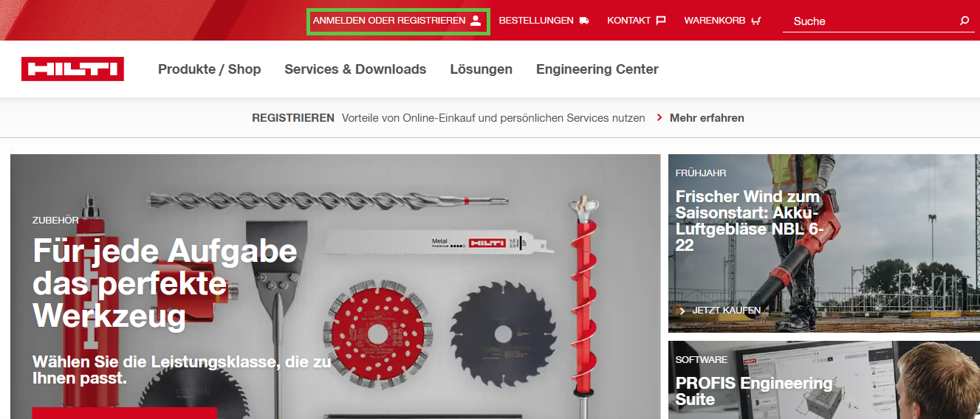The width and height of the screenshot is (980, 419).
Task: Click the Hilti logo
Action: (72, 69)
